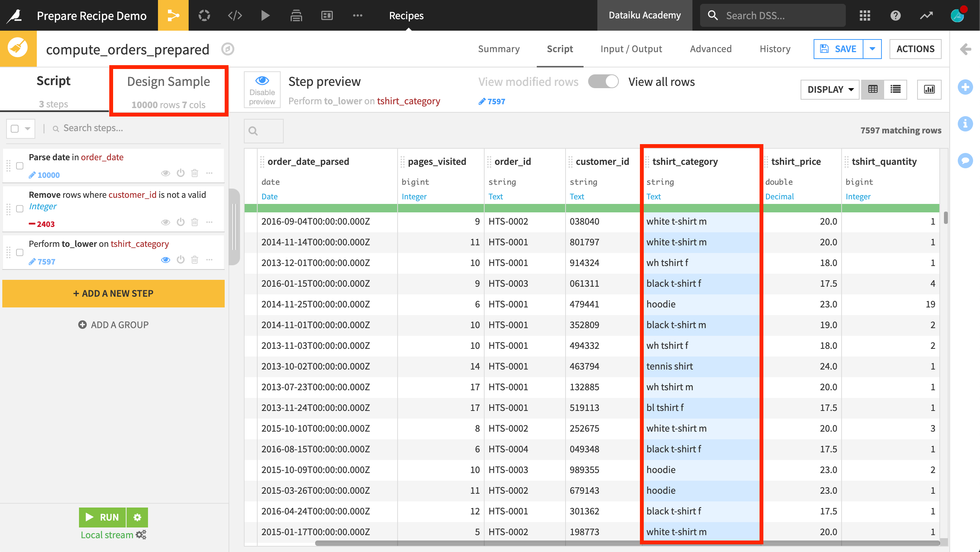Tick the select-all steps checkbox

click(15, 128)
